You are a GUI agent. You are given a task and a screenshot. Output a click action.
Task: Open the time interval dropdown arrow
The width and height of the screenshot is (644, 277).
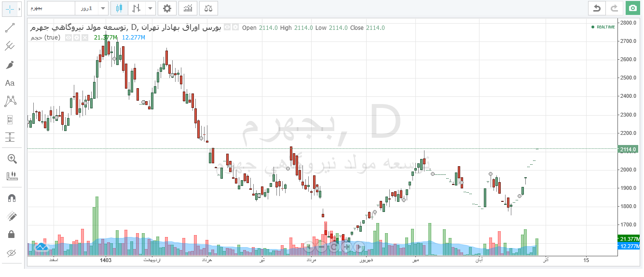(102, 8)
